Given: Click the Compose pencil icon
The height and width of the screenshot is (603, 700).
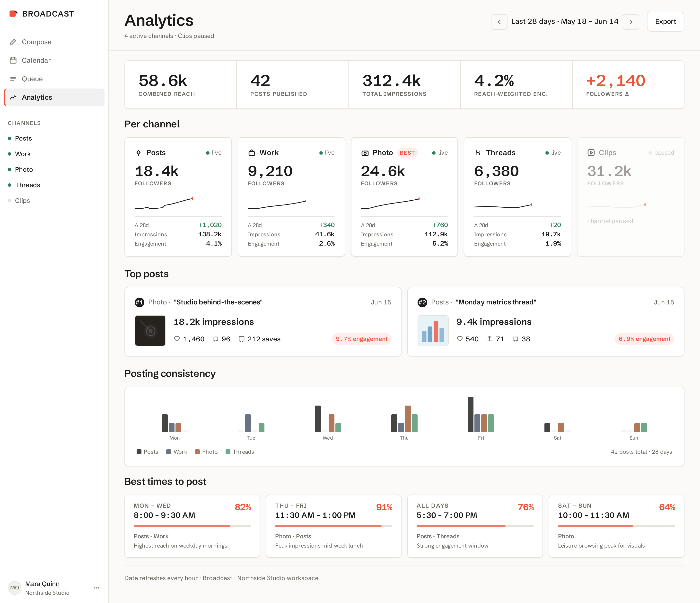Looking at the screenshot, I should [13, 42].
